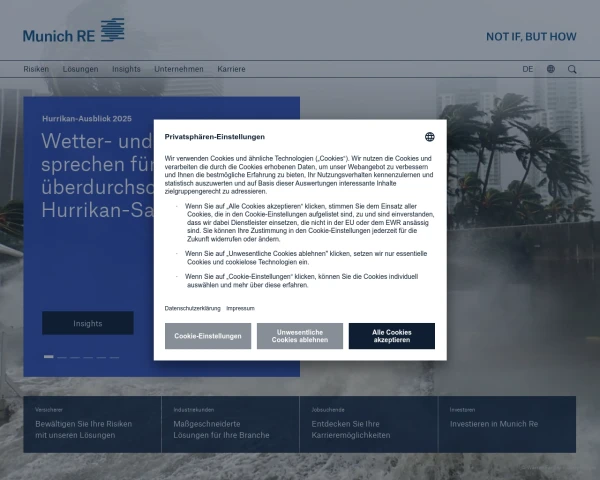Open the Lösungen menu
The image size is (600, 480).
[81, 69]
